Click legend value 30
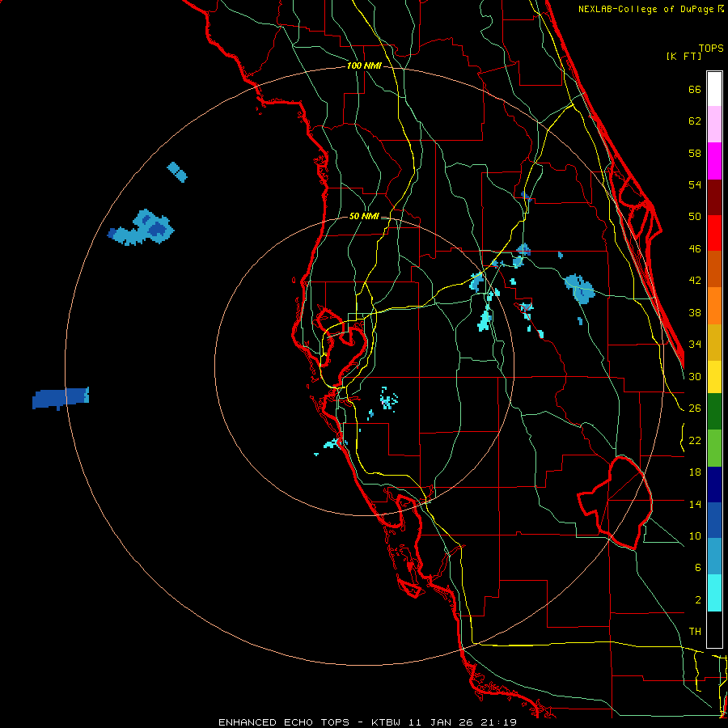Screen dimensions: 728x728 (695, 376)
